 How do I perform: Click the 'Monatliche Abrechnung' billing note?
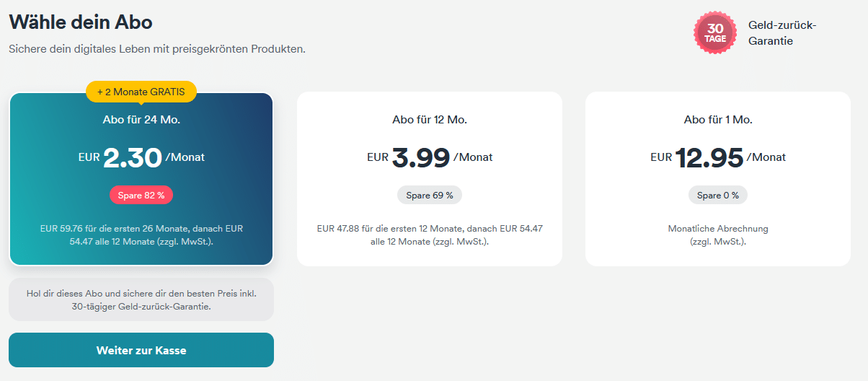click(x=718, y=229)
